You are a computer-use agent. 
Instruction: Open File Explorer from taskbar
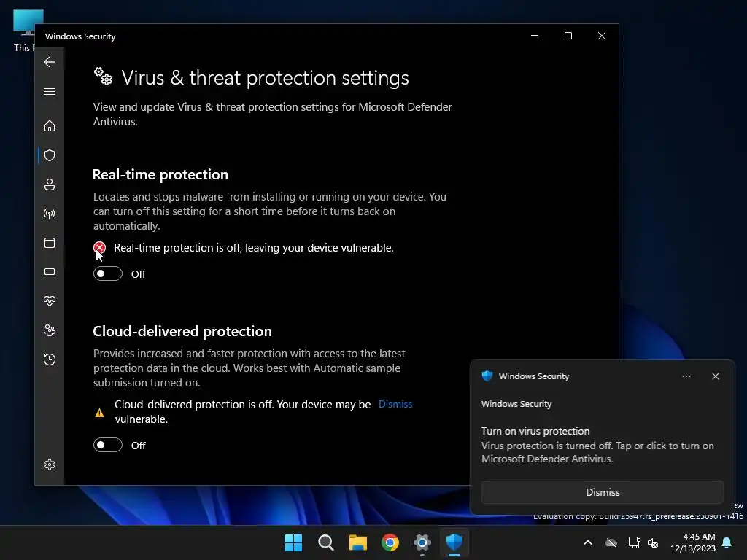point(357,542)
